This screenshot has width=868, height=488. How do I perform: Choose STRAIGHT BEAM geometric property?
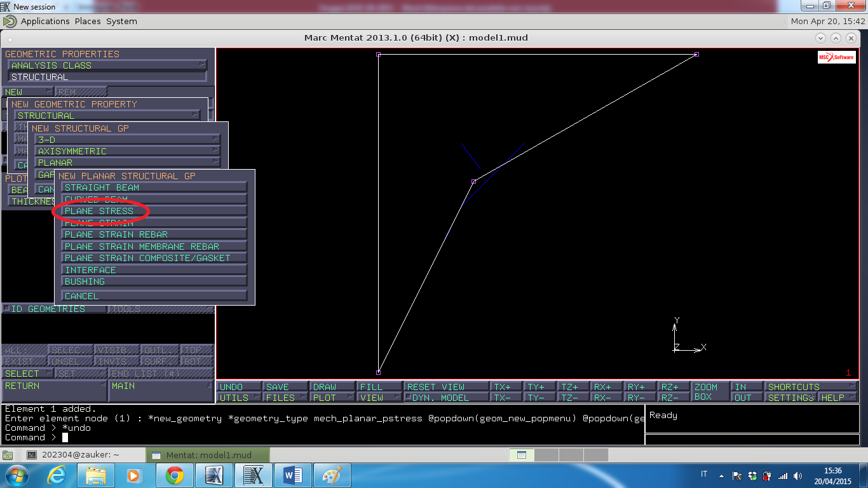(x=154, y=187)
